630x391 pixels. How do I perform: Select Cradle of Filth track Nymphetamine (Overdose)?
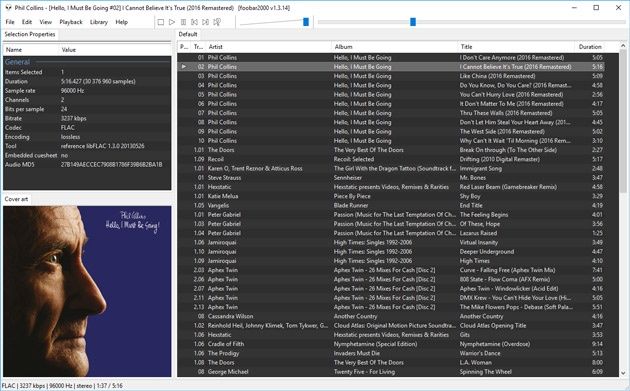tap(391, 344)
